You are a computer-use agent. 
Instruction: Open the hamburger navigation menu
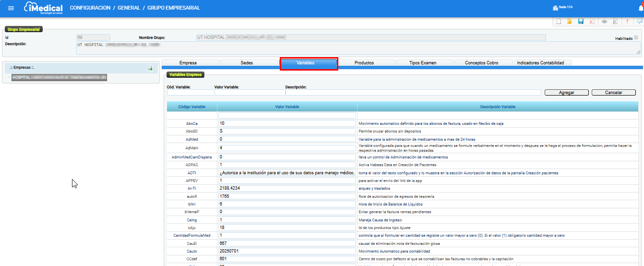coord(11,8)
